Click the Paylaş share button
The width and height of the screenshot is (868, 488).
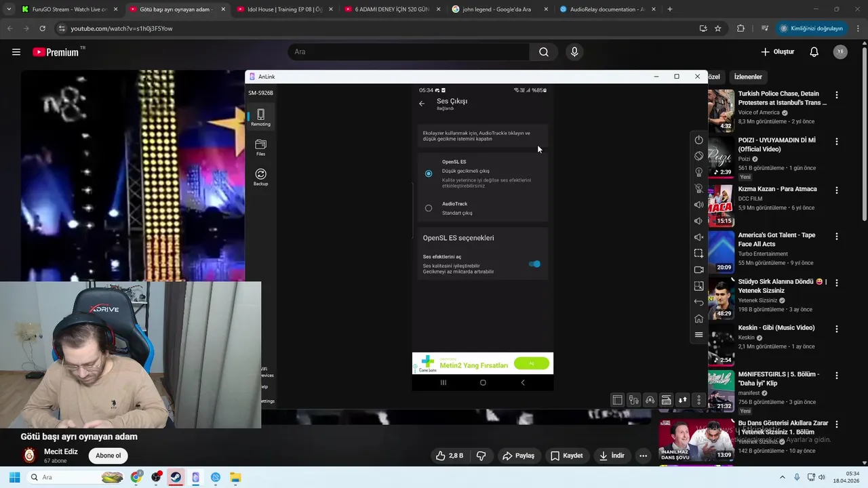(x=518, y=455)
